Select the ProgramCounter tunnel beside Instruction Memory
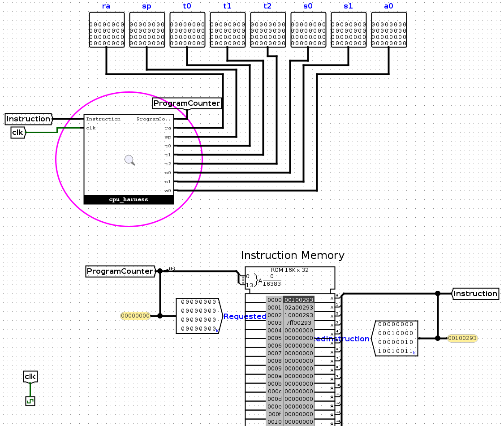Image resolution: width=504 pixels, height=426 pixels. click(120, 271)
